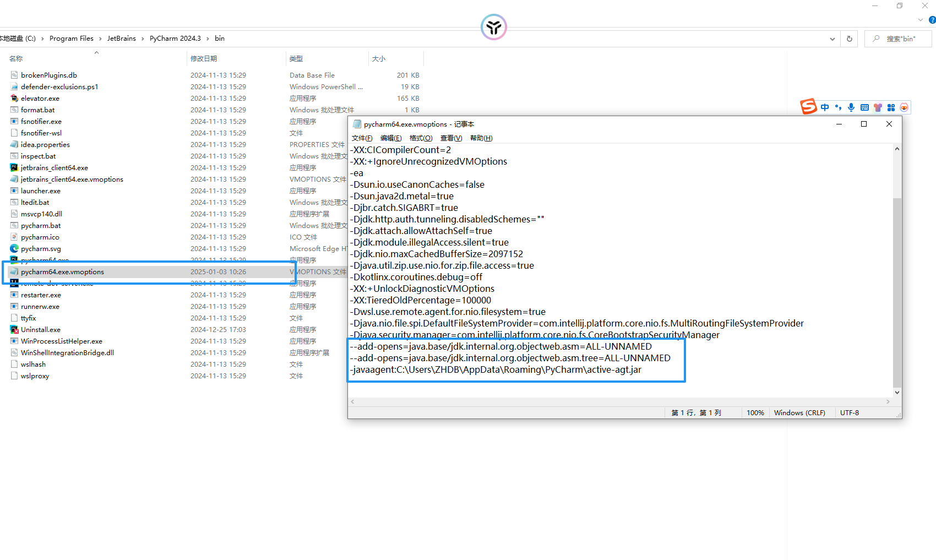Screen dimensions: 936x560
Task: Select WinProcessListHelper.exe file icon
Action: 14,341
